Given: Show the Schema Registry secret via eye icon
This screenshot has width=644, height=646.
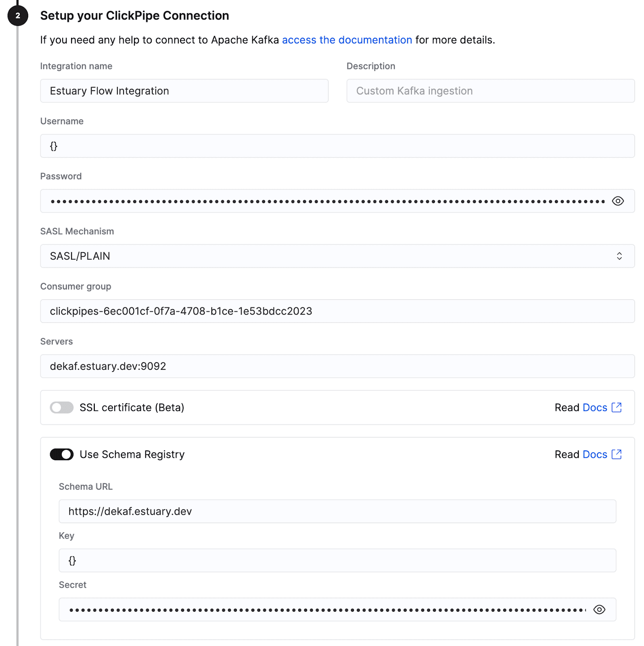Looking at the screenshot, I should pyautogui.click(x=599, y=610).
